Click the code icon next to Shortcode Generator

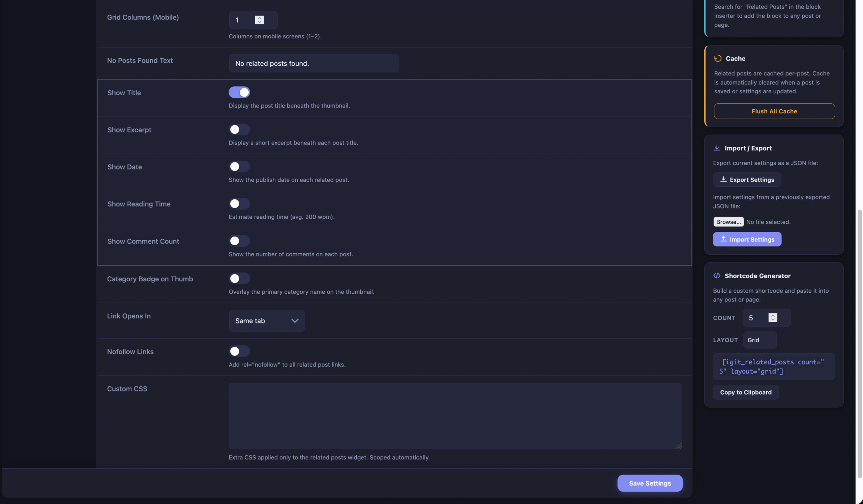click(x=717, y=276)
